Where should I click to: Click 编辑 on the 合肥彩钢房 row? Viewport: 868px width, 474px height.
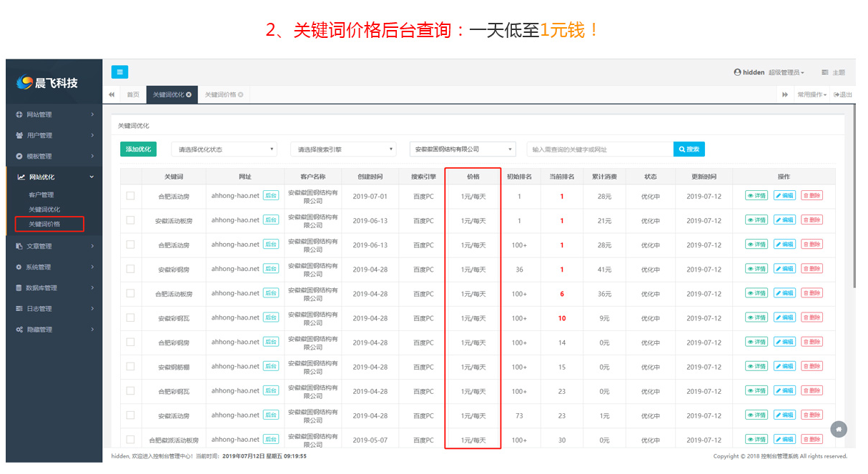tap(784, 342)
